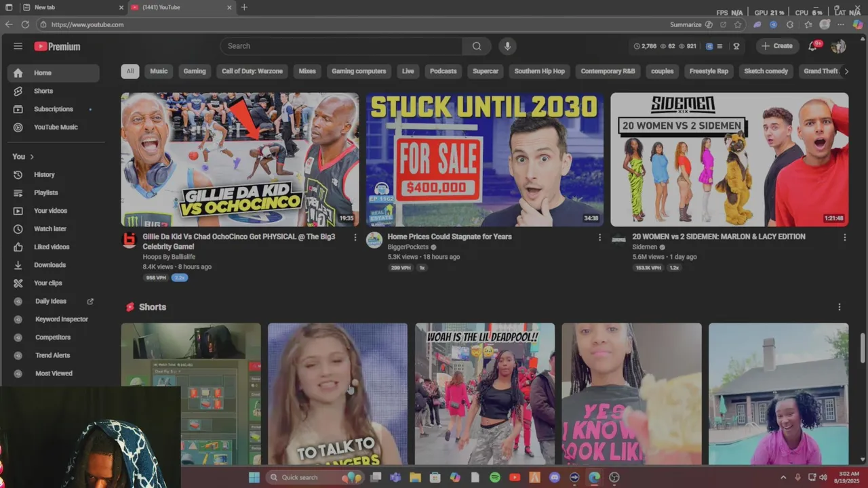Open the notifications bell

(x=812, y=46)
